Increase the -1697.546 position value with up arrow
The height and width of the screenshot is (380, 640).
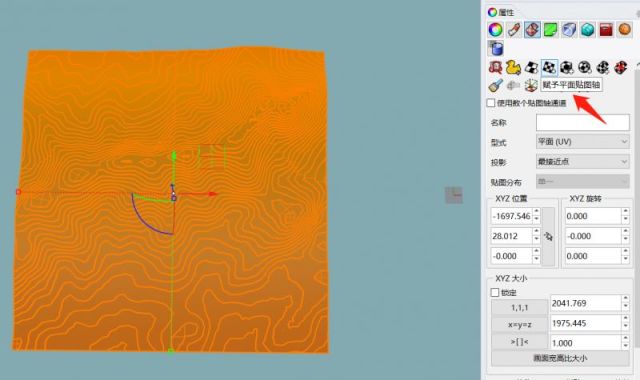click(x=536, y=212)
